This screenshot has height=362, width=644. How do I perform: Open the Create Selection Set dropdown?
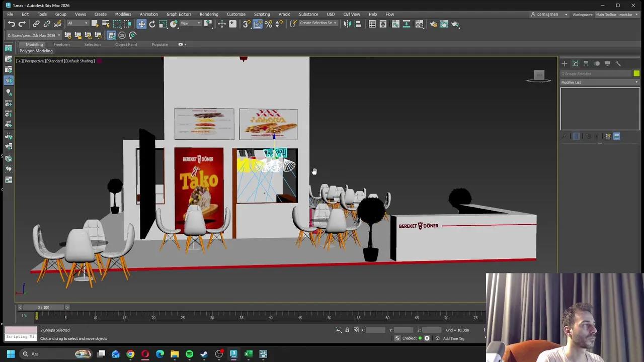pyautogui.click(x=318, y=24)
